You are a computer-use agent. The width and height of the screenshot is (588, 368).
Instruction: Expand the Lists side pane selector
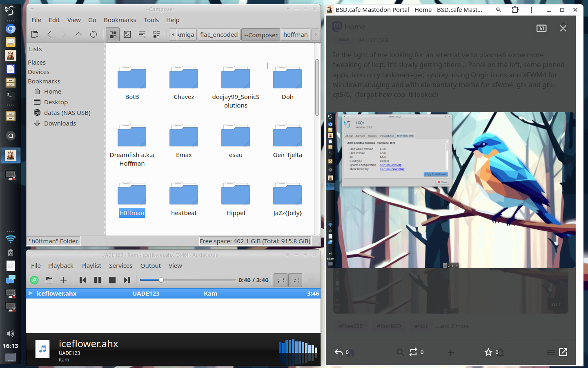[x=65, y=49]
